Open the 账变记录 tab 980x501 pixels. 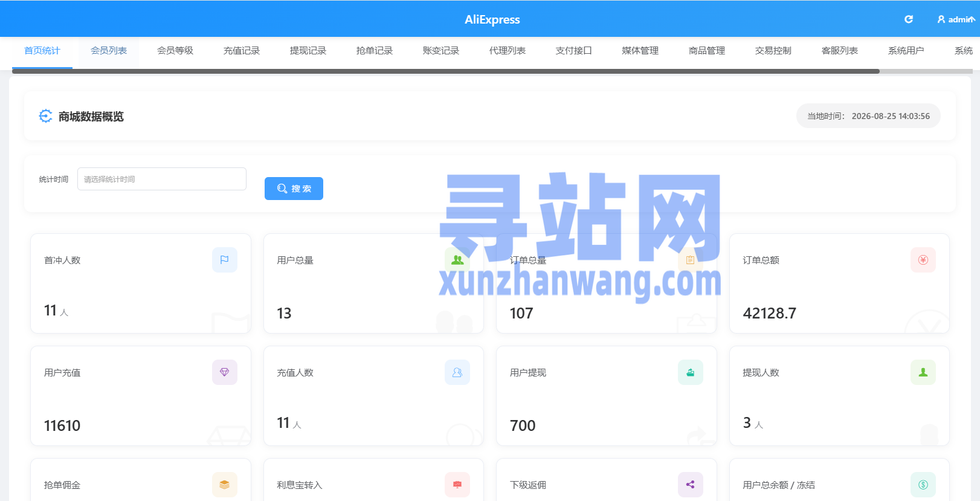441,51
